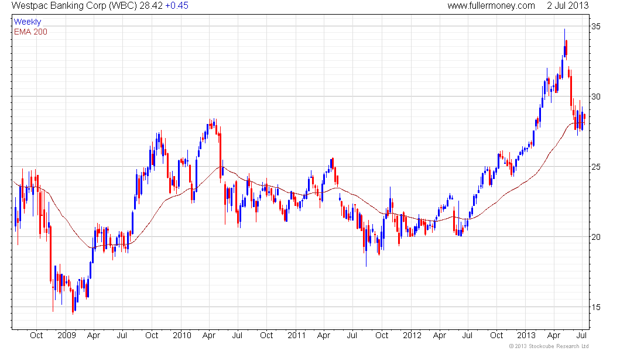Click the 30 price axis label
The height and width of the screenshot is (351, 644).
[595, 97]
